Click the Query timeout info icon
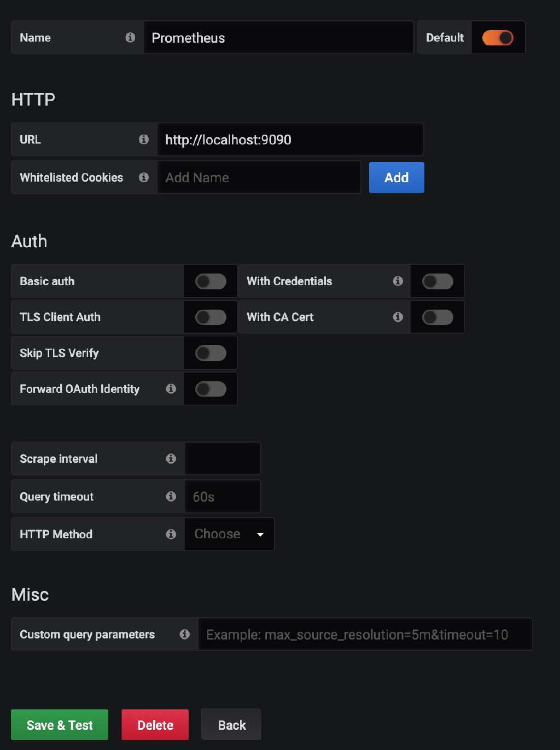Viewport: 560px width, 750px height. point(171,496)
